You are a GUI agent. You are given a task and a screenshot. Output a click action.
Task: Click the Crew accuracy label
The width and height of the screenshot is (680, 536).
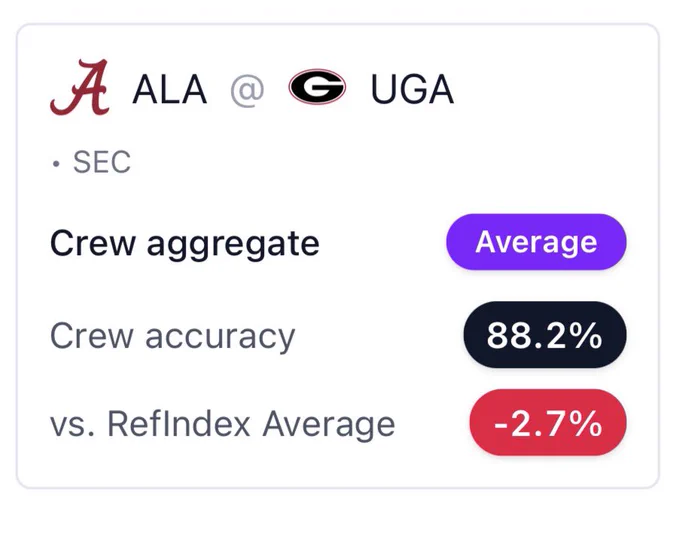173,336
